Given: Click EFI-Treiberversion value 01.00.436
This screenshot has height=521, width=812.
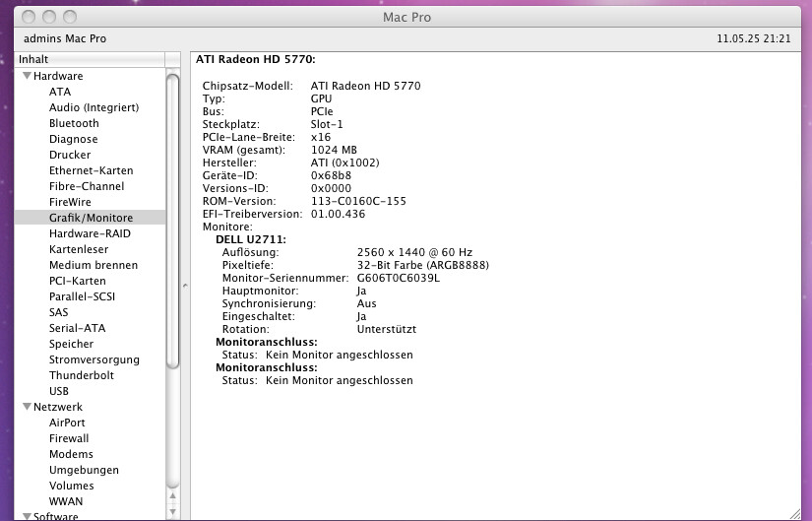Looking at the screenshot, I should pos(339,214).
